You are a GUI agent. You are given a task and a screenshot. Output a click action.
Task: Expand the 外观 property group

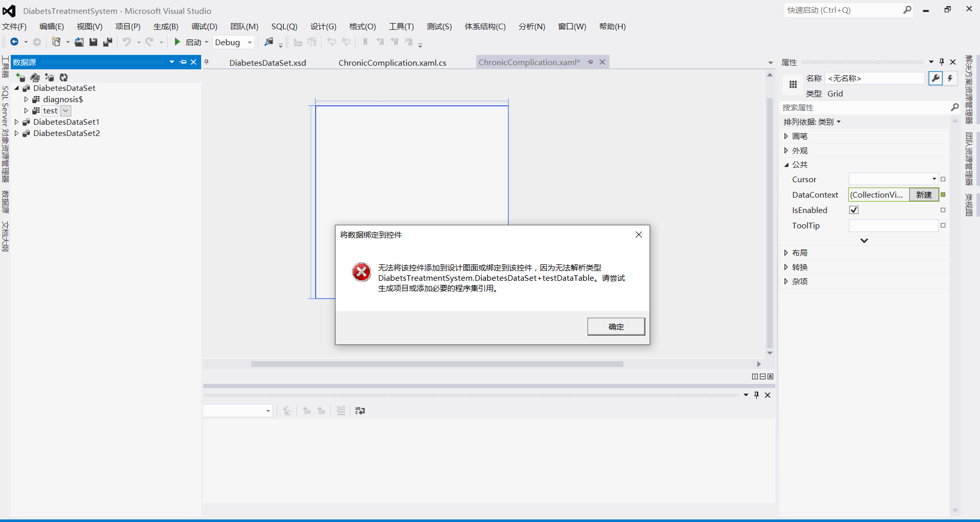(786, 150)
